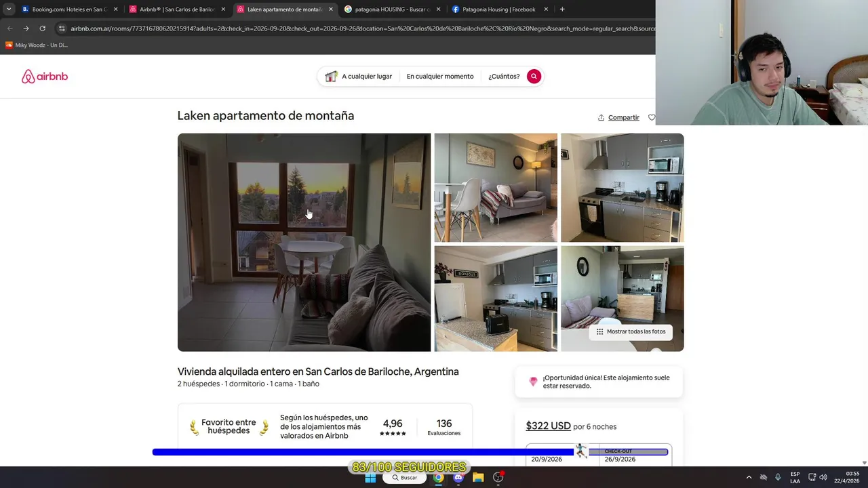The height and width of the screenshot is (488, 868).
Task: Click the pink search magnifier button
Action: click(x=534, y=77)
